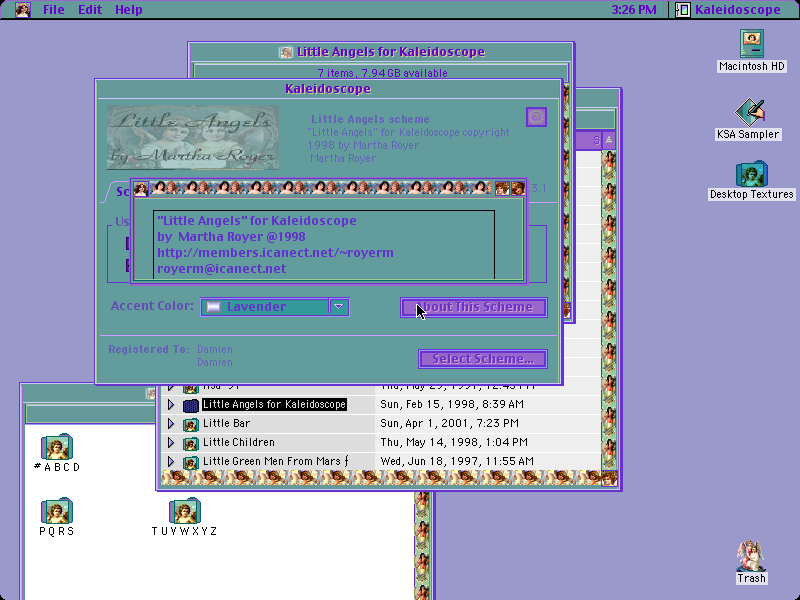Select Little Angels for Kaleidoscope folder icon
The image size is (800, 600).
(x=190, y=405)
